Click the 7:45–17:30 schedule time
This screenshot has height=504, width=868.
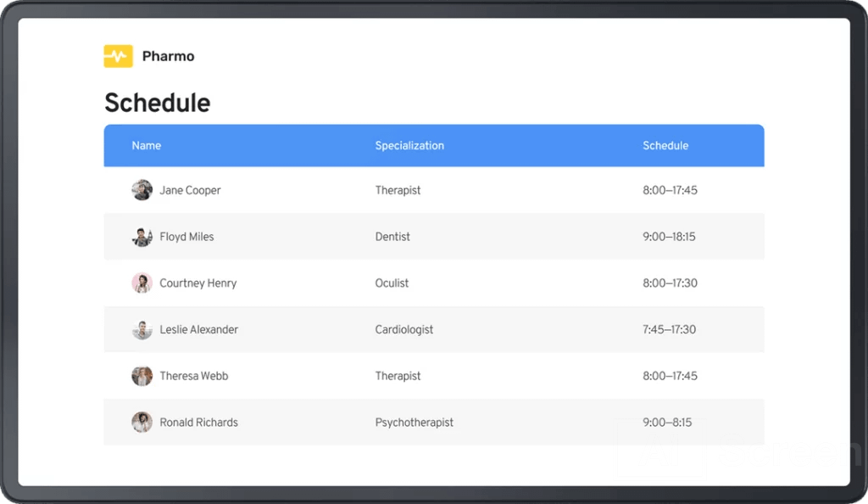tap(669, 329)
